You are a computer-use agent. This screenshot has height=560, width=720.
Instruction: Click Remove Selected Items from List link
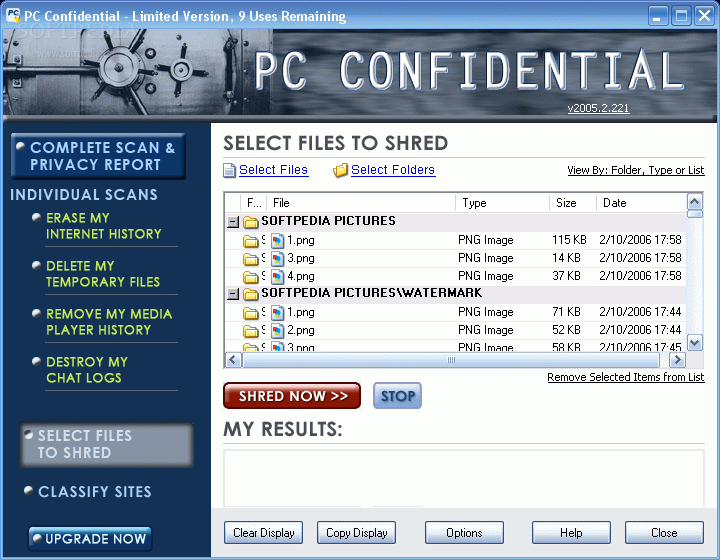point(625,377)
